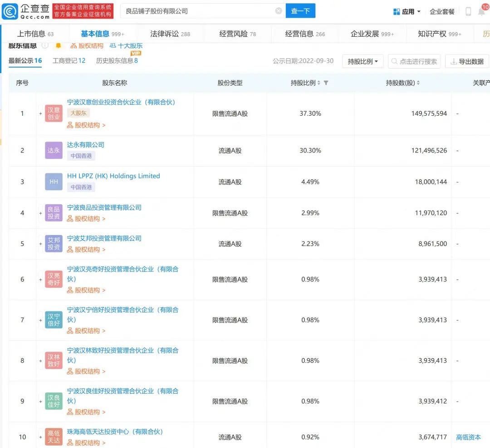Click the 达永 purple company logo
Viewport: 490px width, 448px height.
pos(54,150)
